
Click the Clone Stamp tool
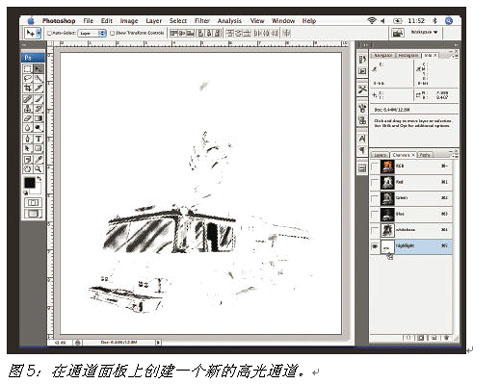point(28,108)
